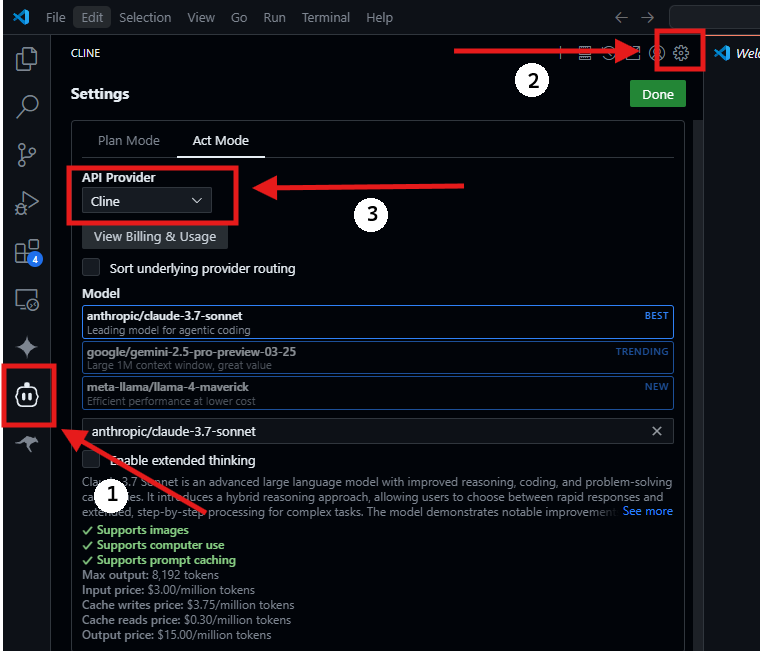
Task: Clear the model search field with X
Action: coord(657,431)
